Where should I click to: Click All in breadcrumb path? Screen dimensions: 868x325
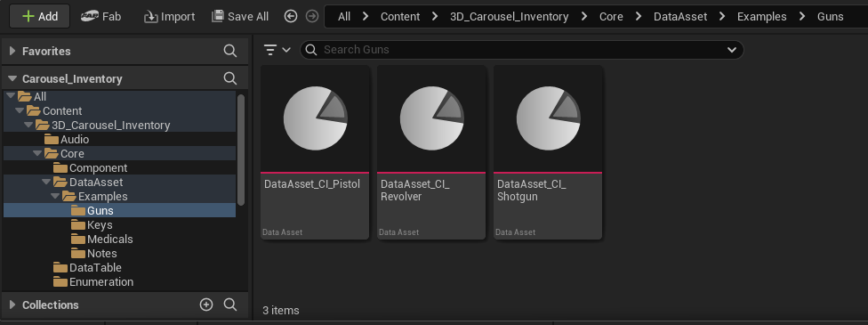click(344, 17)
